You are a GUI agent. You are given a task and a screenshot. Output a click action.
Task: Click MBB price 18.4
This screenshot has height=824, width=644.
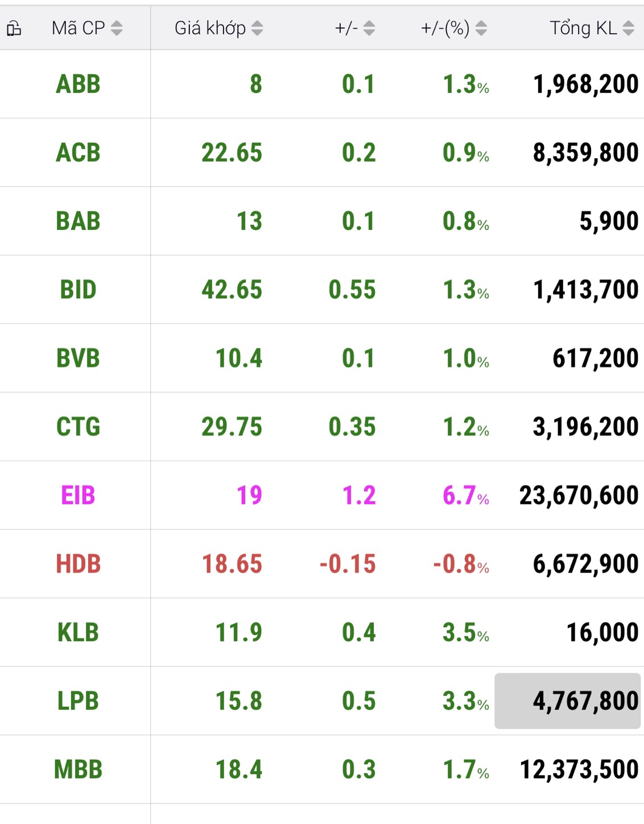(x=239, y=770)
